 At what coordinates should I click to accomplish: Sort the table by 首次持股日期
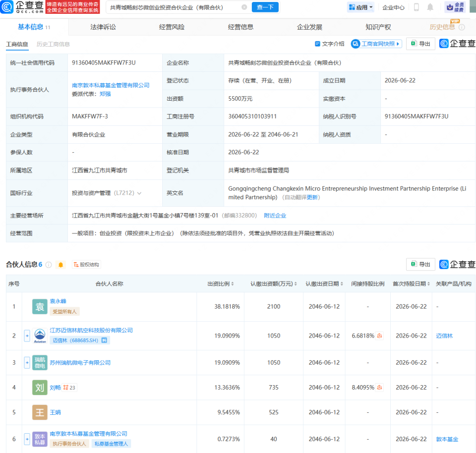(412, 284)
